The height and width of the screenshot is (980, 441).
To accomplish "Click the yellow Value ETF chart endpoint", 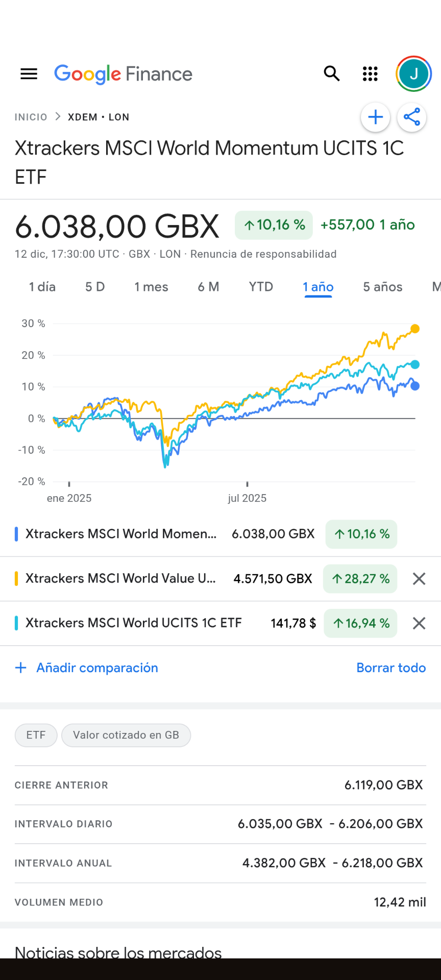I will point(415,329).
